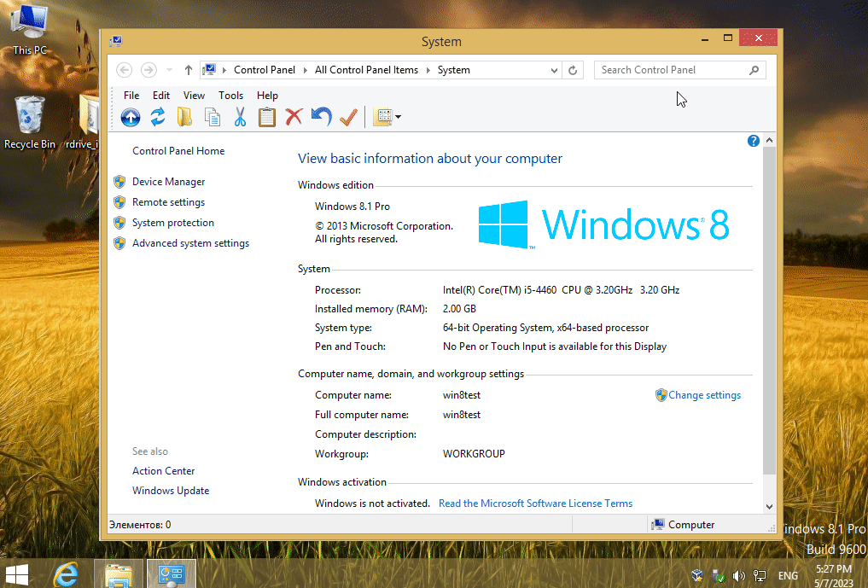Click the clipboard Paste toolbar icon
Image resolution: width=868 pixels, height=588 pixels.
click(267, 117)
